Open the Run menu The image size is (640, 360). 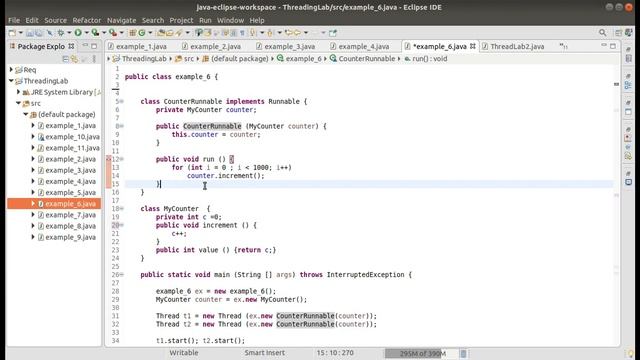click(x=205, y=20)
